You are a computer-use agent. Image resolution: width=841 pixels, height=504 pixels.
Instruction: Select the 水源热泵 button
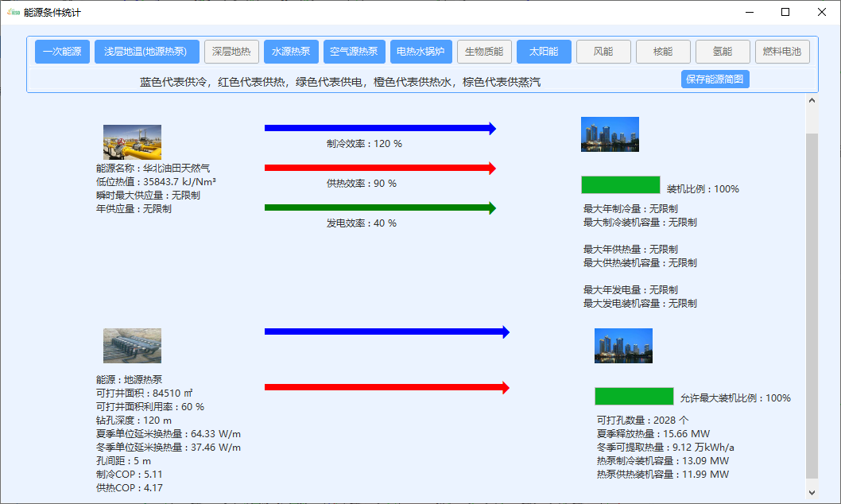pos(291,52)
